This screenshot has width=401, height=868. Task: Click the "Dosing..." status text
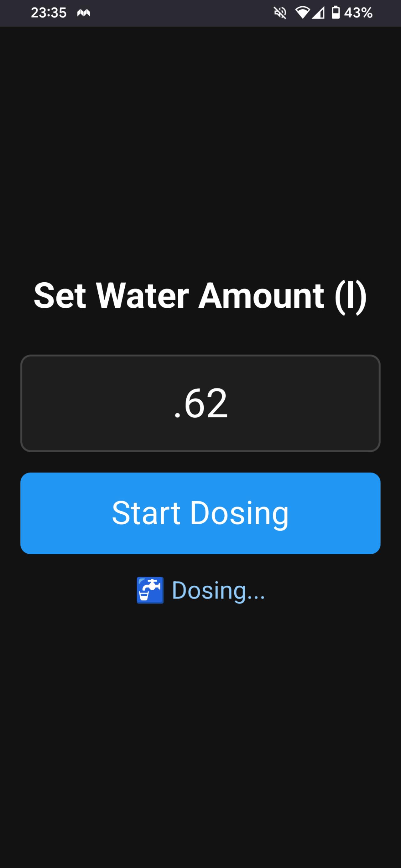pos(218,590)
